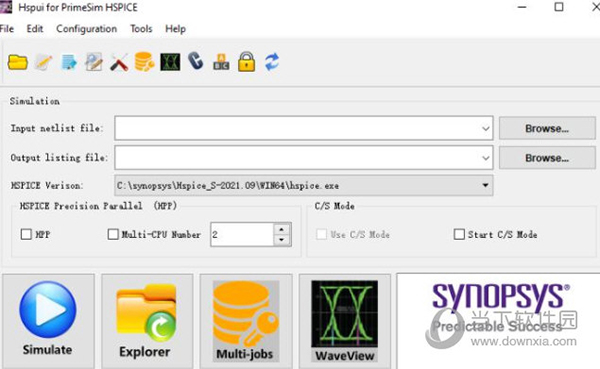Click the blue refresh arrows toolbar icon
The image size is (600, 369).
coord(272,62)
